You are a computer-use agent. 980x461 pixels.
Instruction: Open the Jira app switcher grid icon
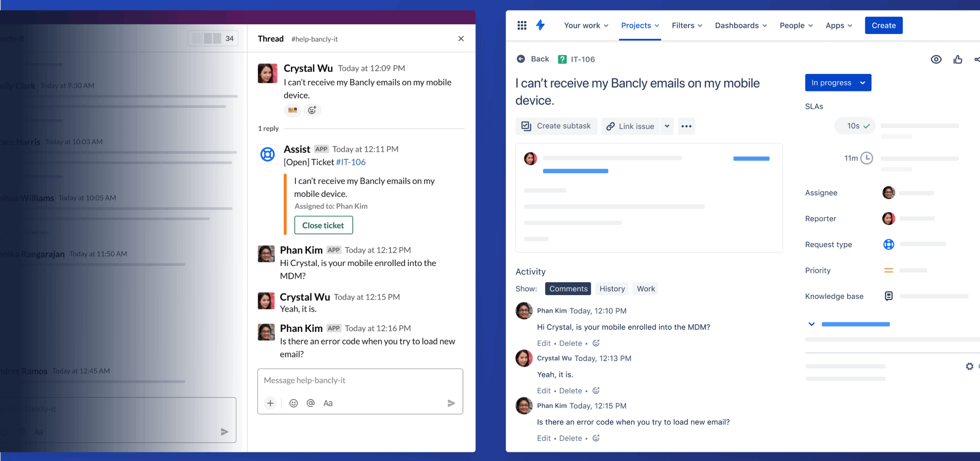[522, 25]
